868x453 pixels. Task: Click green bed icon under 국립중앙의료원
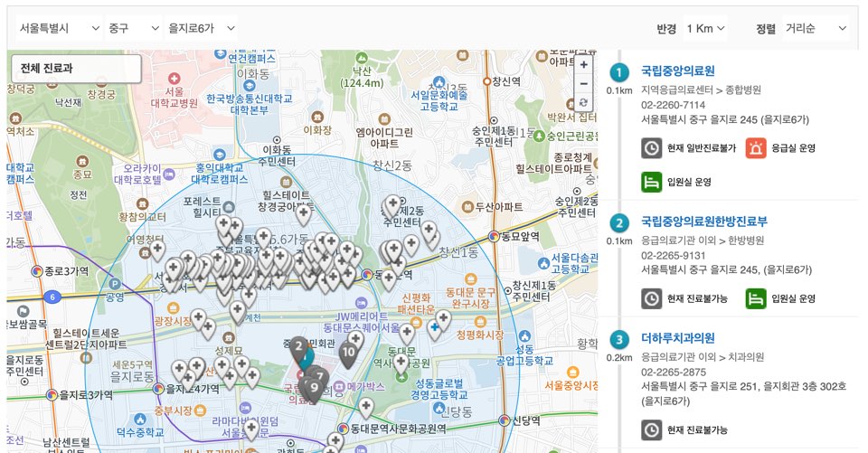tap(652, 183)
